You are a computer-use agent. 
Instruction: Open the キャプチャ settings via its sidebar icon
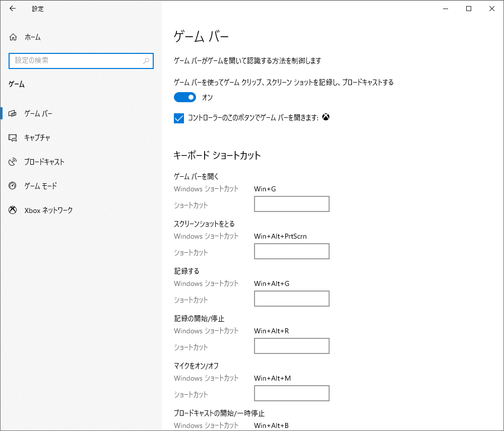13,137
